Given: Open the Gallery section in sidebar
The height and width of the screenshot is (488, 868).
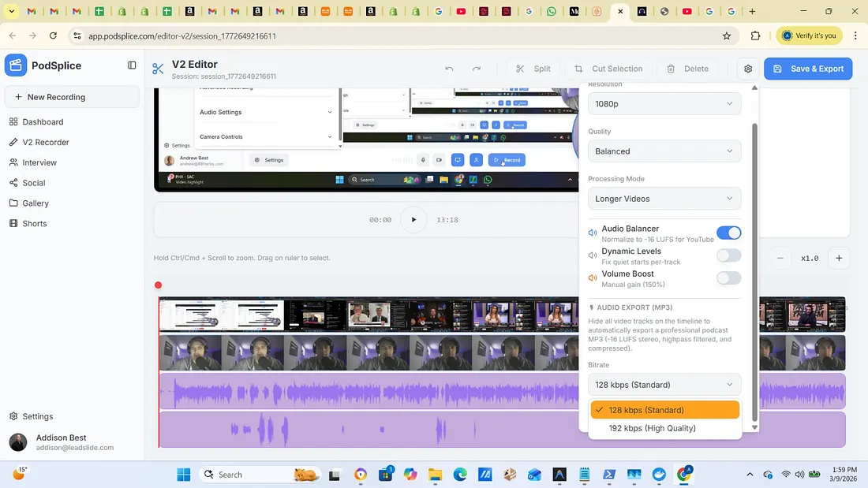Looking at the screenshot, I should (35, 203).
